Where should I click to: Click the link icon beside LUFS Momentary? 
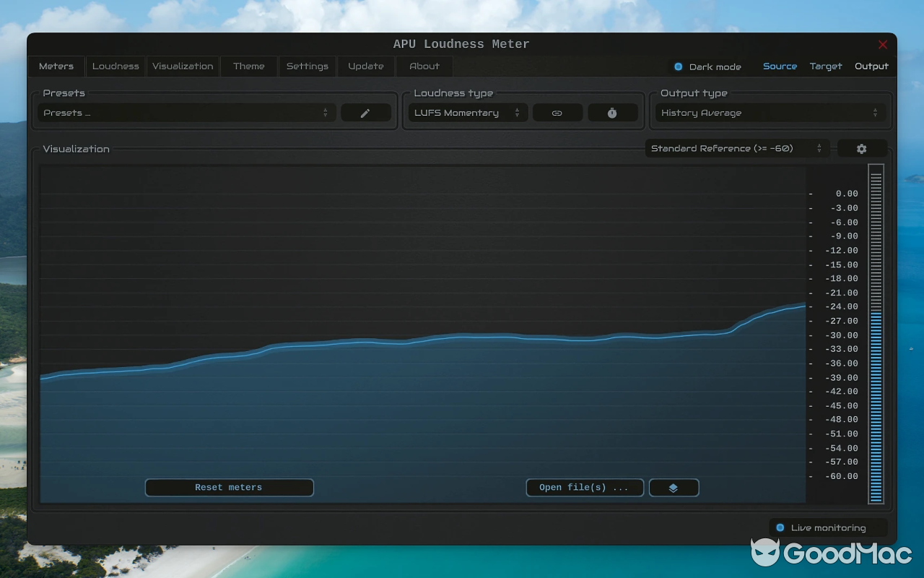pyautogui.click(x=557, y=112)
